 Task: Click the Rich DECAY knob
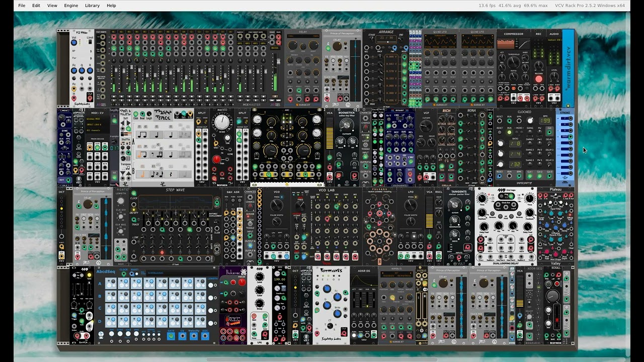tap(451, 119)
